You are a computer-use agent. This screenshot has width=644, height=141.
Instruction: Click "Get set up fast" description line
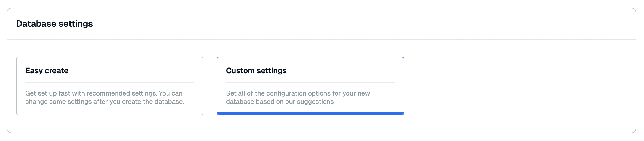[104, 93]
